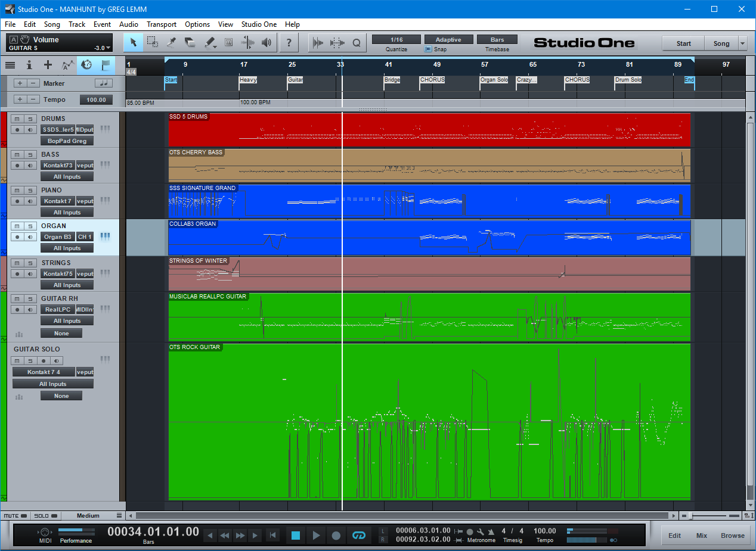
Task: Enable monitoring on the ORGAN track
Action: [30, 236]
